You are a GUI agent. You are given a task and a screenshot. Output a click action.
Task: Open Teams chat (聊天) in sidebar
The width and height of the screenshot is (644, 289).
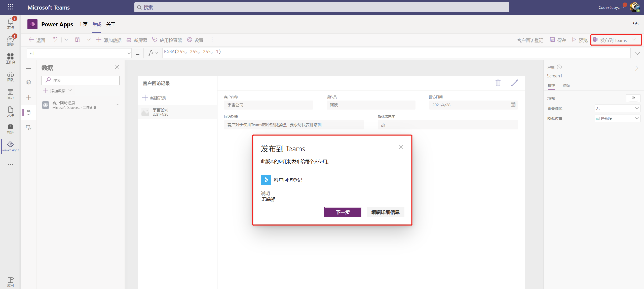tap(10, 40)
